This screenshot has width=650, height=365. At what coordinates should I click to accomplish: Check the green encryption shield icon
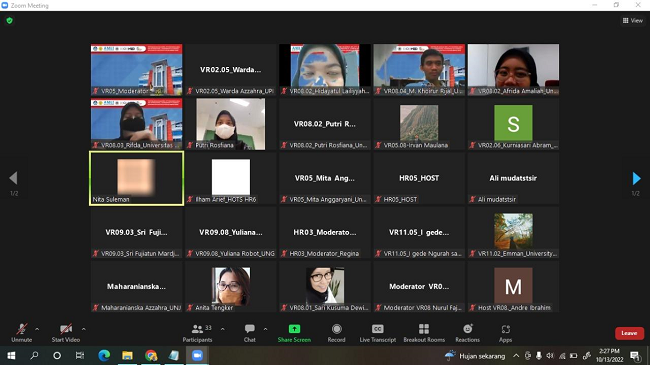tap(10, 20)
